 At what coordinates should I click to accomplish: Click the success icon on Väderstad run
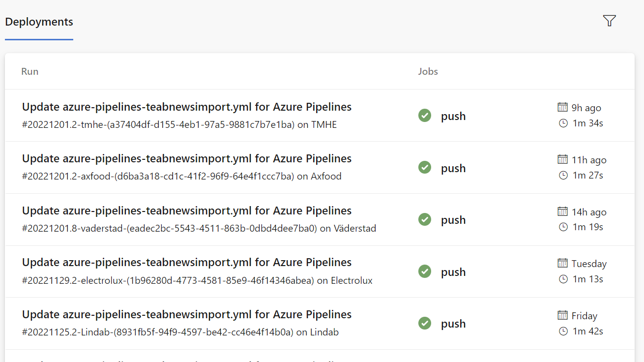coord(425,219)
